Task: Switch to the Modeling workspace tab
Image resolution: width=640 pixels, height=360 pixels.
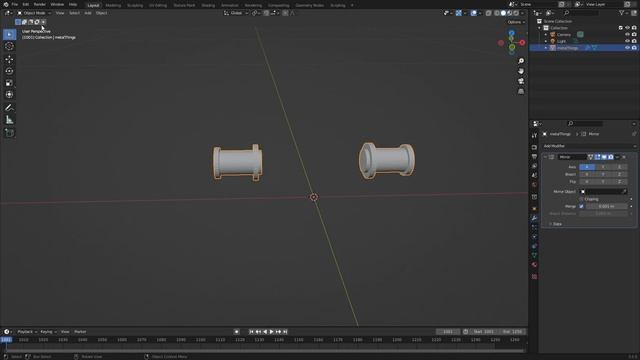Action: point(113,5)
